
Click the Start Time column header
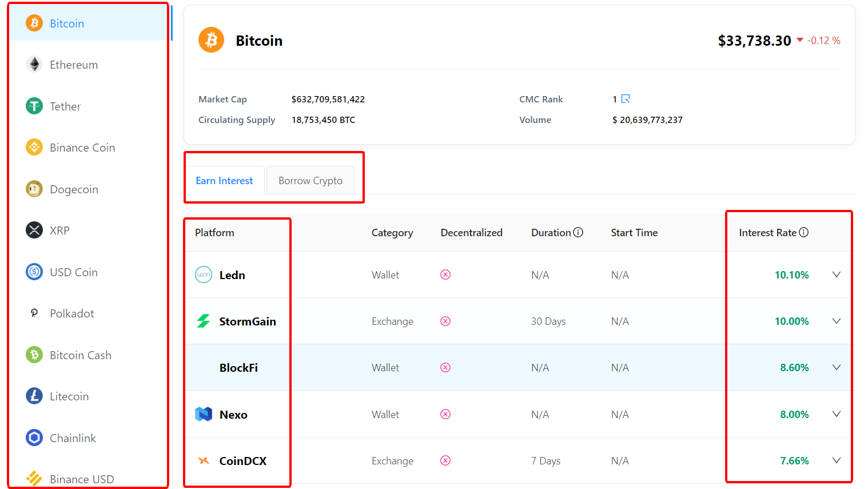[634, 233]
